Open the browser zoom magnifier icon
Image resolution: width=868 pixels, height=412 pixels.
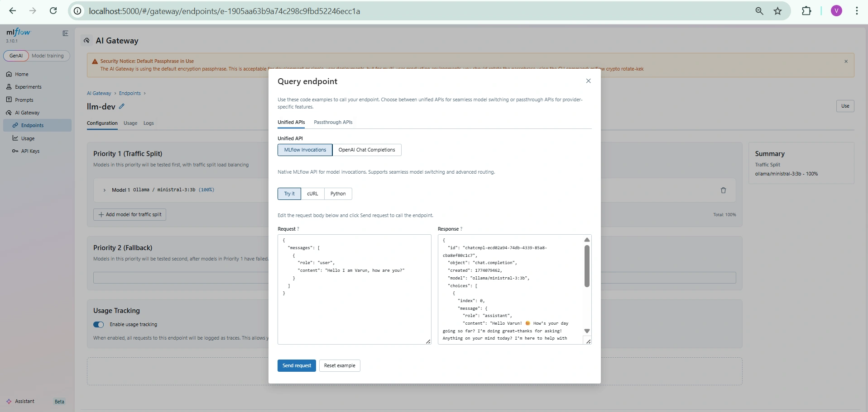tap(759, 11)
